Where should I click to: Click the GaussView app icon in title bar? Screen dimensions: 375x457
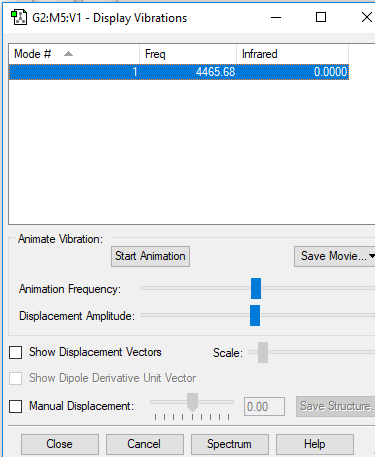pyautogui.click(x=19, y=18)
